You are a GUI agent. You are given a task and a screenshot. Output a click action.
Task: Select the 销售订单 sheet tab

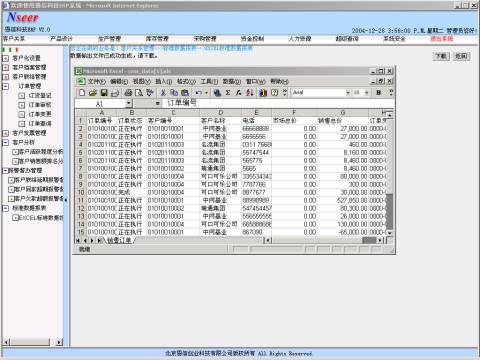[x=119, y=240]
